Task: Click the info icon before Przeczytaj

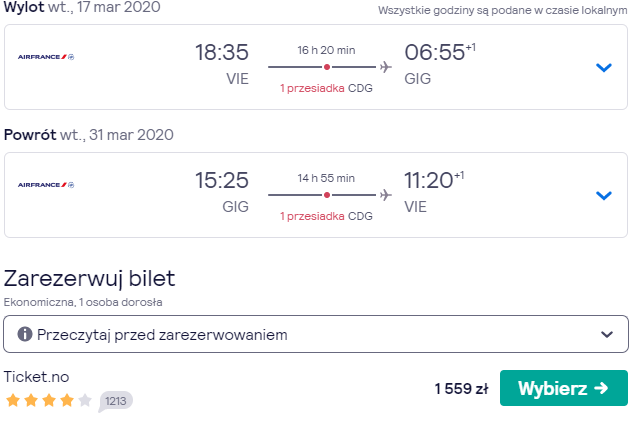Action: (25, 335)
